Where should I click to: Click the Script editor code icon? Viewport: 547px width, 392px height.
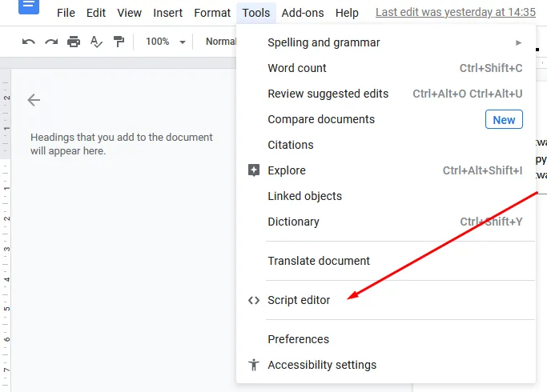pyautogui.click(x=254, y=300)
